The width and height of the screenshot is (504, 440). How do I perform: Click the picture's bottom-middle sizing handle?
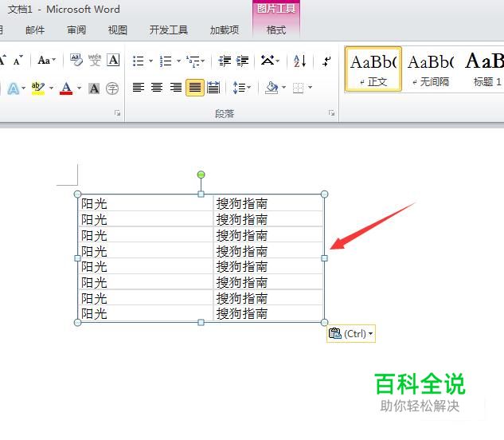(201, 323)
